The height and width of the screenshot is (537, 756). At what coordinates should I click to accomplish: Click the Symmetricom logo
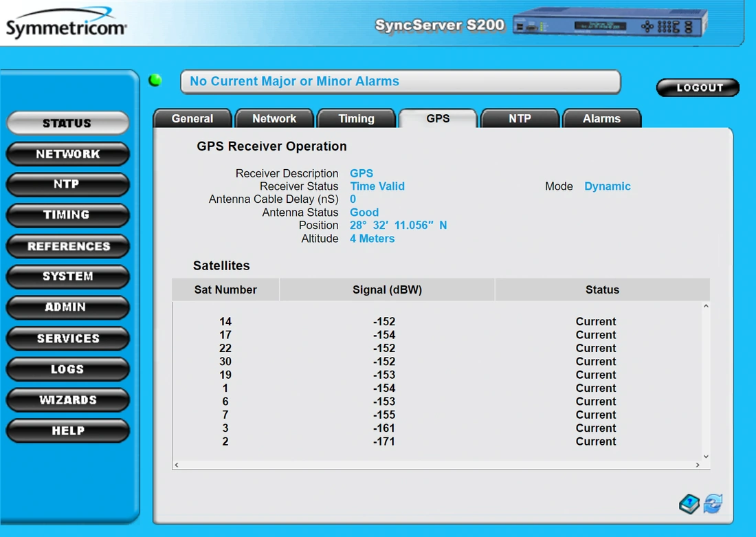click(66, 25)
